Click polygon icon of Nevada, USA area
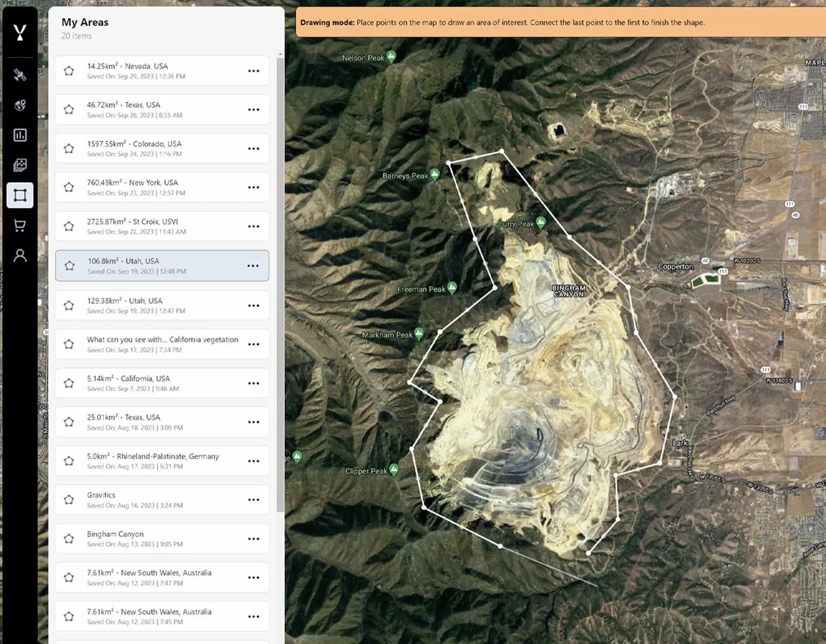The width and height of the screenshot is (826, 644). (69, 71)
